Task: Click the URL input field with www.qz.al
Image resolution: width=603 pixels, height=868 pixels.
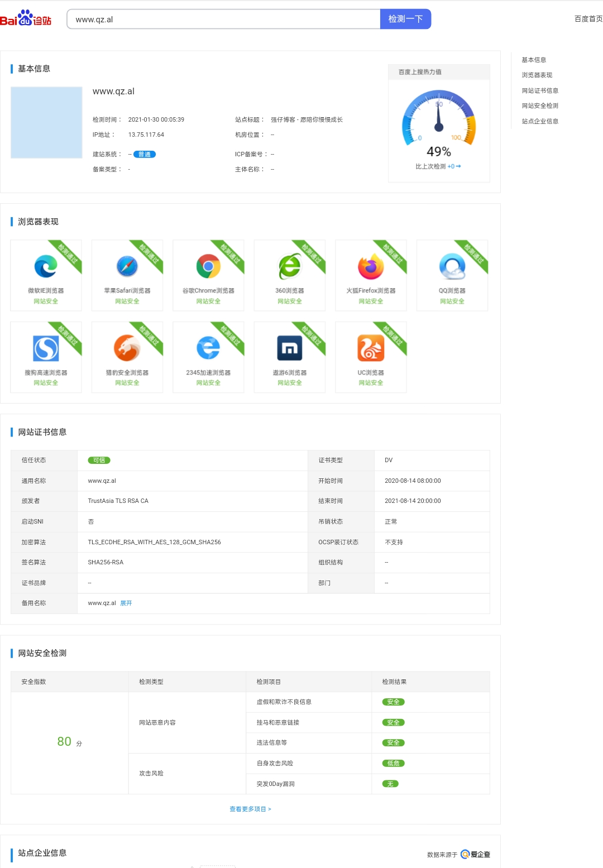Action: click(223, 19)
